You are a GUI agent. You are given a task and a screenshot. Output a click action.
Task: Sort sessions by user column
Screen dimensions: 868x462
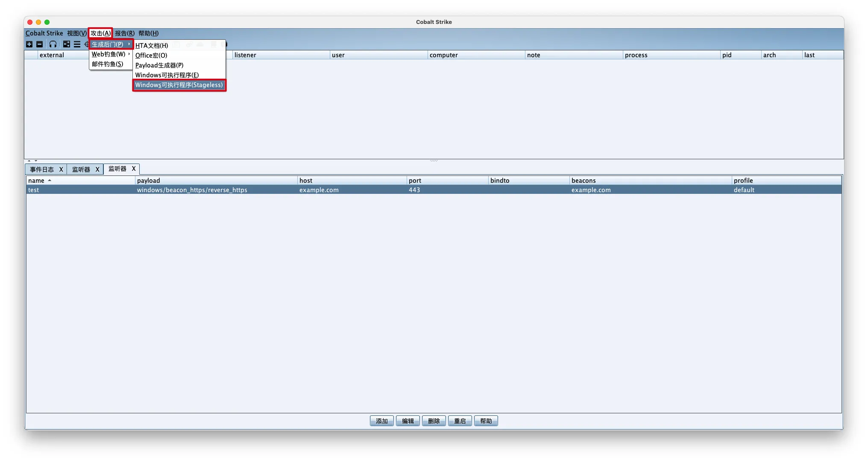(x=379, y=55)
